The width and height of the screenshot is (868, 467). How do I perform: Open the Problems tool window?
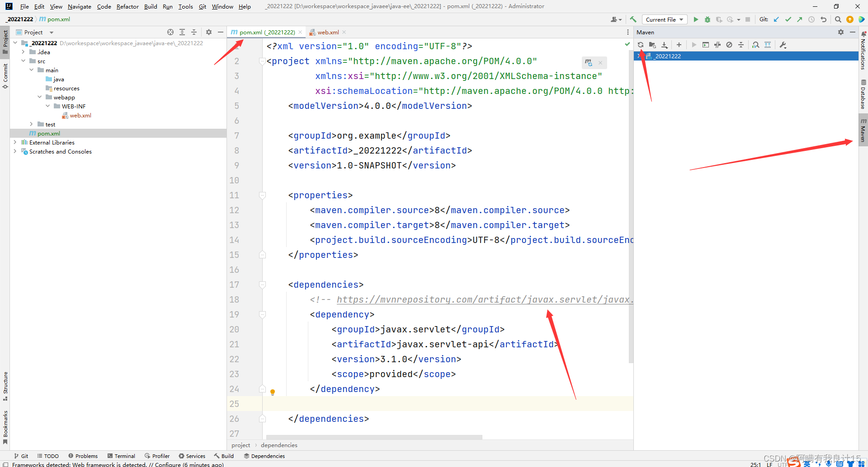(83, 456)
